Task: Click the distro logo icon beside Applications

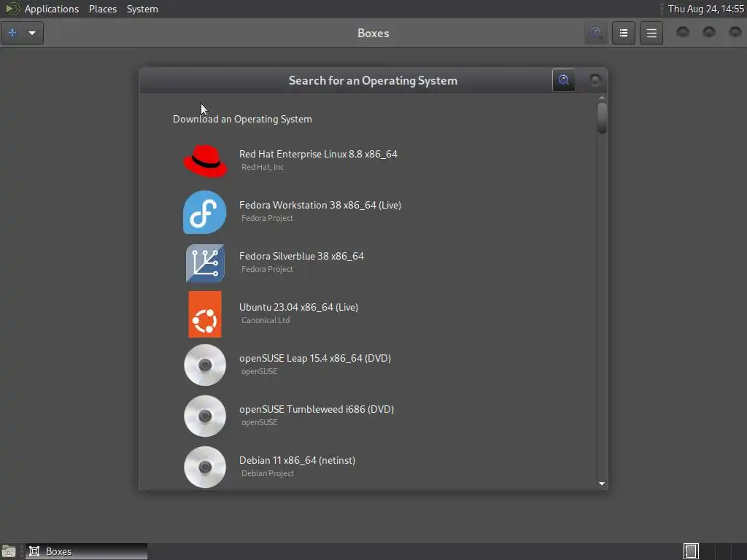Action: point(12,9)
